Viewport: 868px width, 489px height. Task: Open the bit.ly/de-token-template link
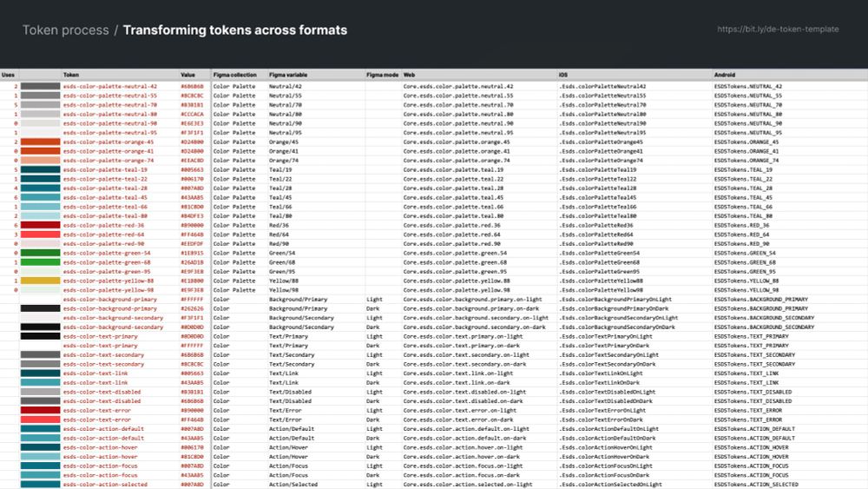[778, 30]
